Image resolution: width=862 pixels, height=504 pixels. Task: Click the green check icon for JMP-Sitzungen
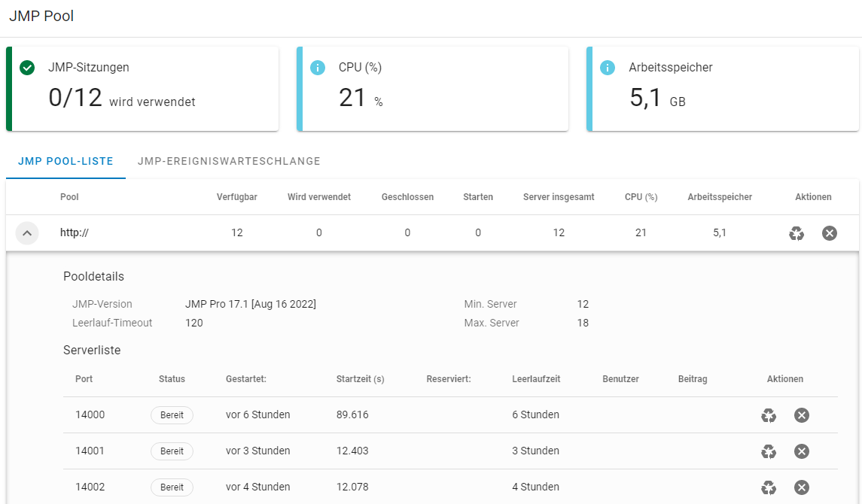click(x=27, y=68)
